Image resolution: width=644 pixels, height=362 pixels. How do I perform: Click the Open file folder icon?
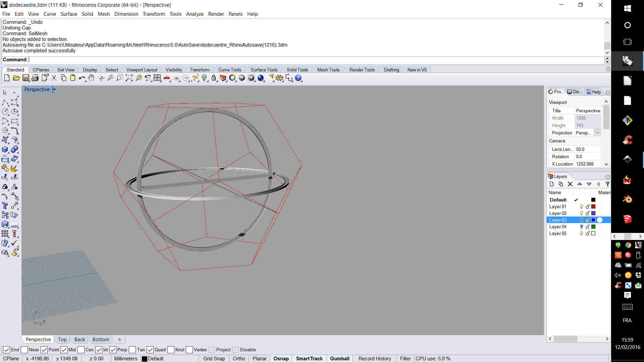[x=16, y=78]
